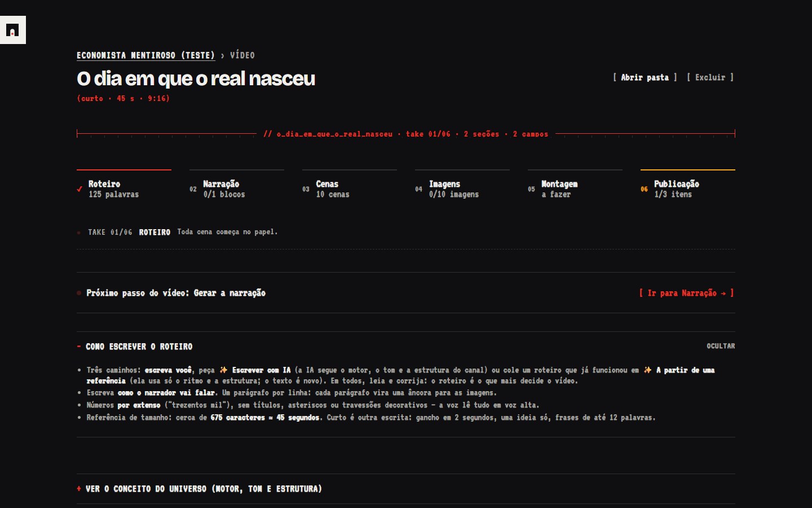Click the Excluir button

click(x=710, y=77)
